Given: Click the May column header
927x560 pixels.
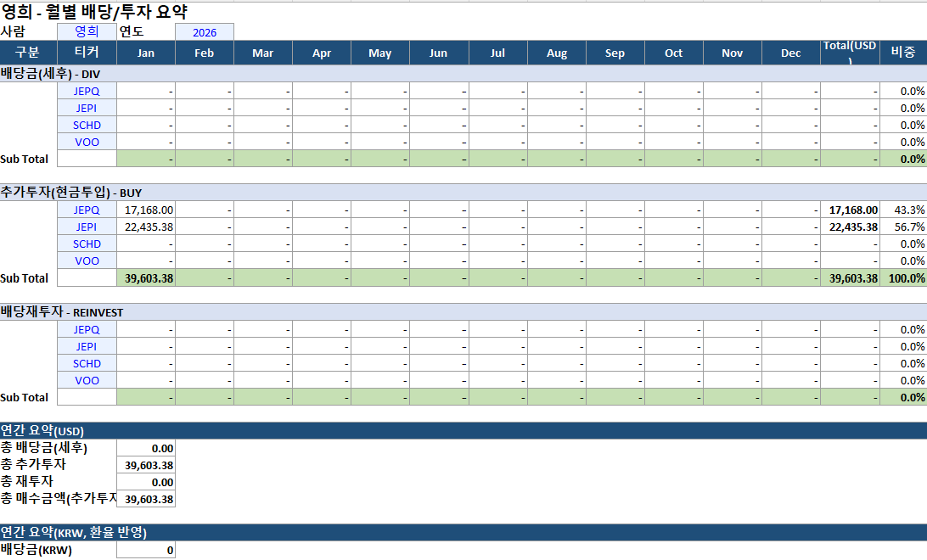Looking at the screenshot, I should coord(380,53).
